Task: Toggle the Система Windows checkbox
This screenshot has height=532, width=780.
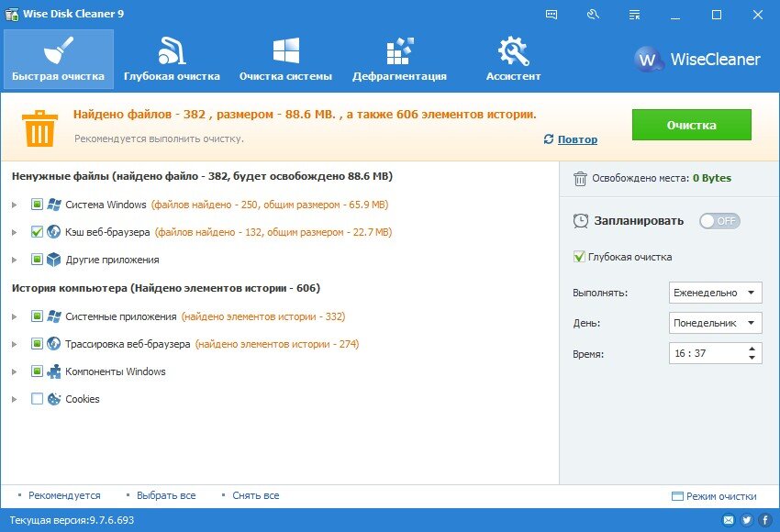Action: coord(37,205)
